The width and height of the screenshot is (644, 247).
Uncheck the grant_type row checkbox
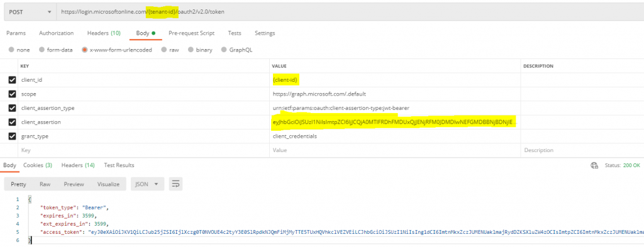(x=13, y=136)
